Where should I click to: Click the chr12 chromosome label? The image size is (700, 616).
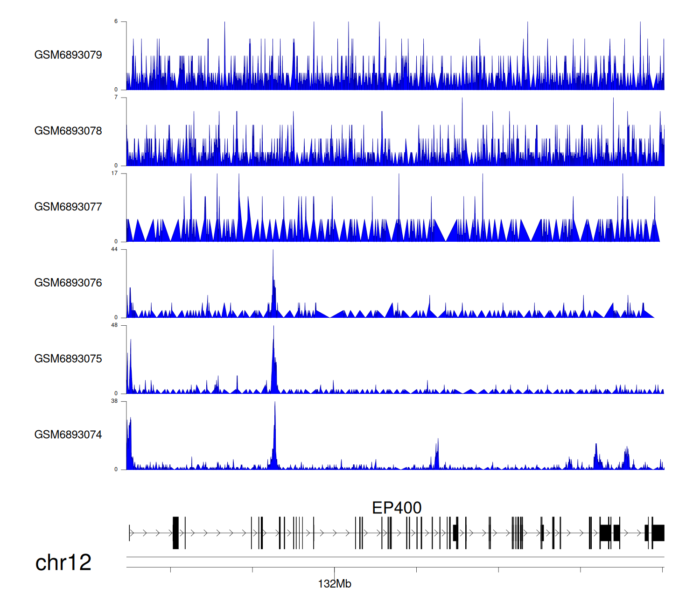63,563
